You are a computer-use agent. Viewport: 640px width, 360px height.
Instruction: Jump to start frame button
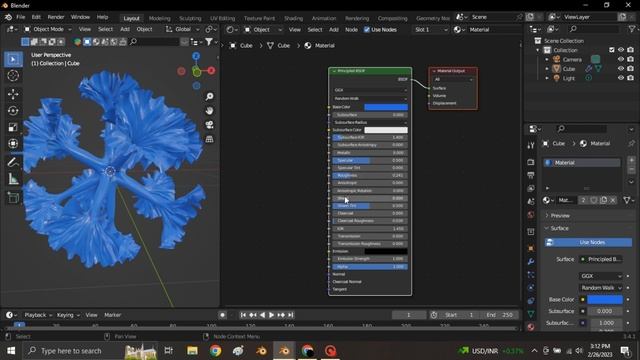[x=243, y=315]
